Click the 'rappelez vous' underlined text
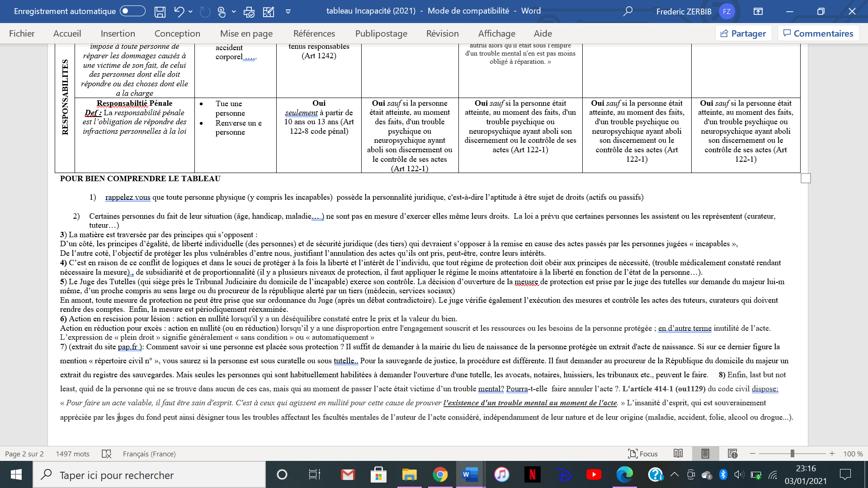 click(x=128, y=197)
